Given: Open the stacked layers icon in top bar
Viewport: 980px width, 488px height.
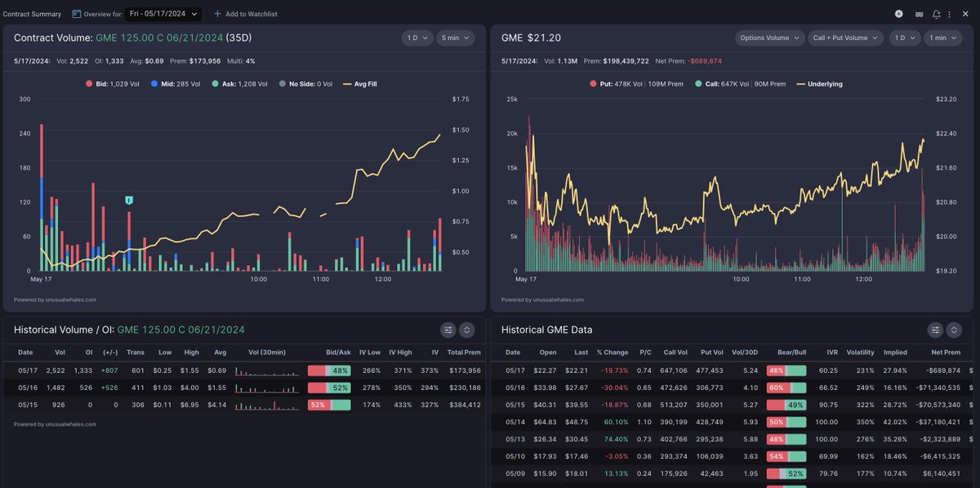Looking at the screenshot, I should pyautogui.click(x=919, y=14).
